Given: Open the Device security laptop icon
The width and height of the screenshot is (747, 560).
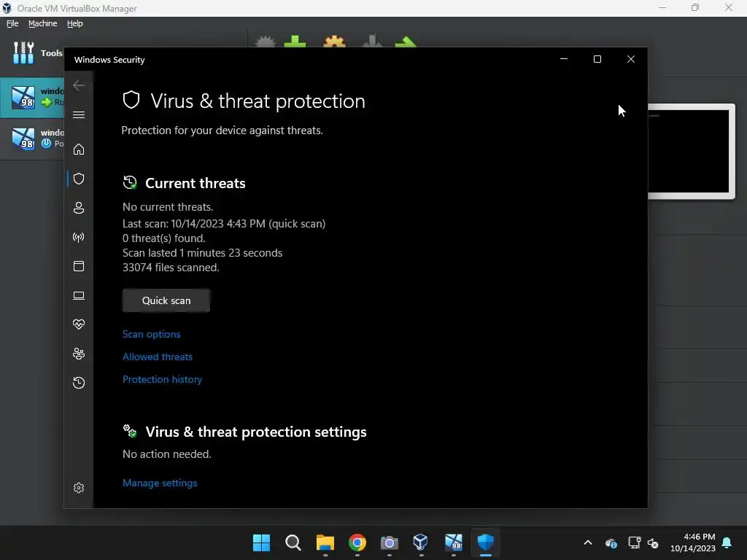Looking at the screenshot, I should (x=79, y=296).
